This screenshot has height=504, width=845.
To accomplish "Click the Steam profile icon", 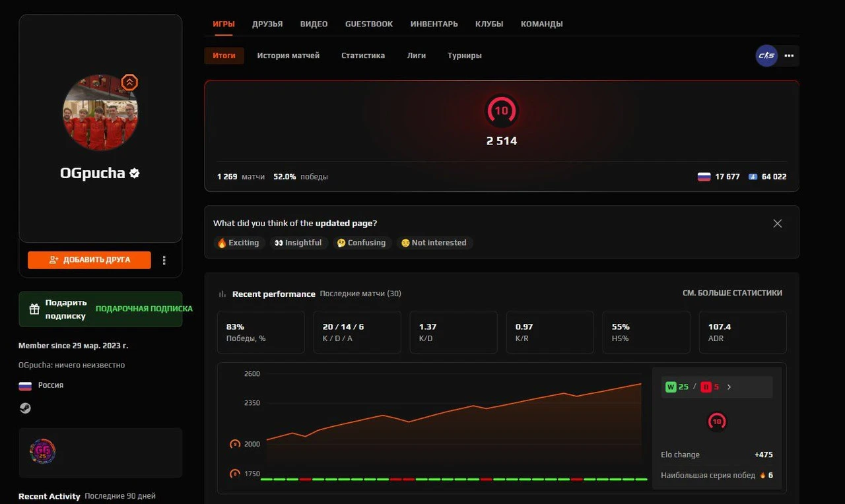I will click(25, 408).
